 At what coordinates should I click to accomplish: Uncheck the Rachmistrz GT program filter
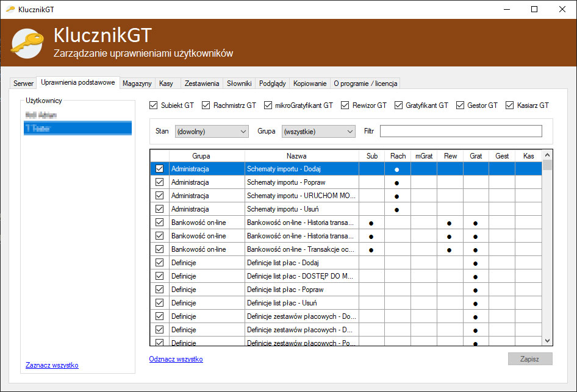pos(206,105)
